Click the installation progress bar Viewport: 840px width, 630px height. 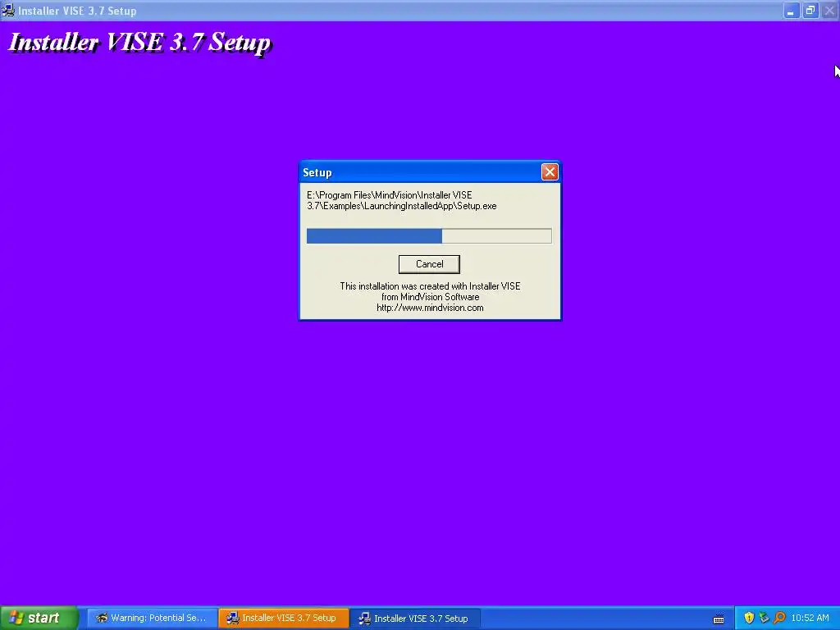point(429,235)
